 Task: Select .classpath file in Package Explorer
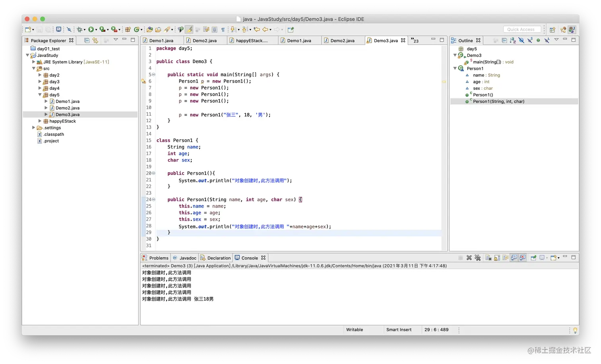point(54,134)
